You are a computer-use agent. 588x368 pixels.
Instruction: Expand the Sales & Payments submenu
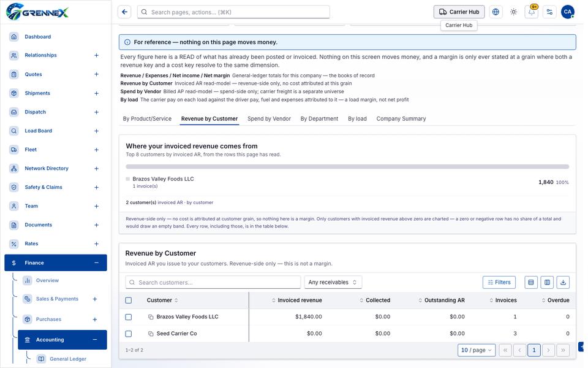point(95,299)
